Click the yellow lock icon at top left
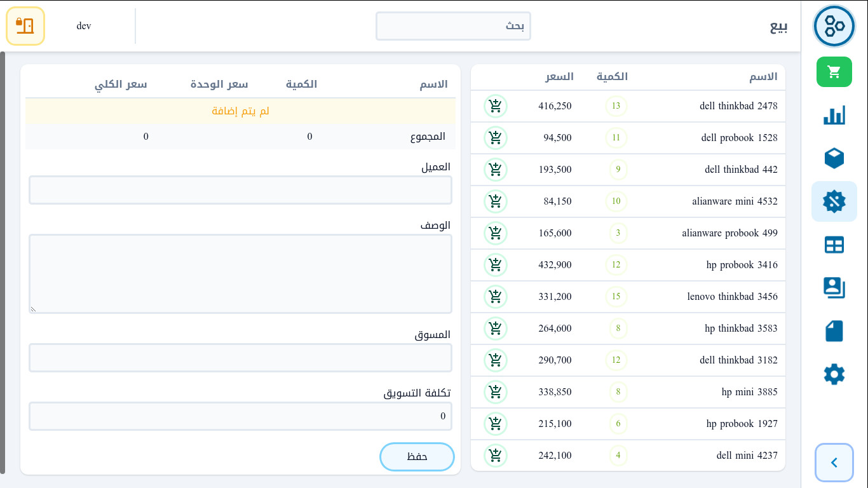The width and height of the screenshot is (868, 488). coord(25,26)
